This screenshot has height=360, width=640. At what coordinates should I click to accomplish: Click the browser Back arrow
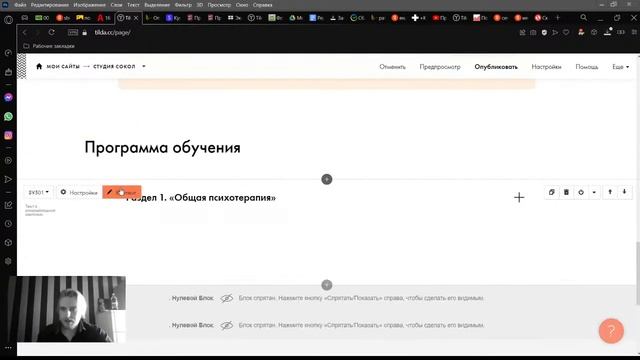(x=24, y=32)
